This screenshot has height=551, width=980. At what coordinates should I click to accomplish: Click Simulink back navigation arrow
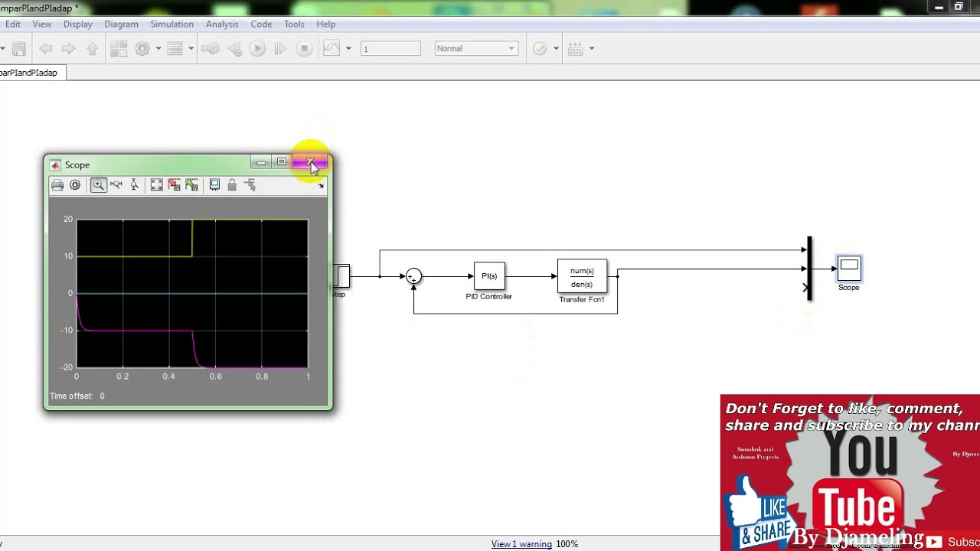[46, 48]
